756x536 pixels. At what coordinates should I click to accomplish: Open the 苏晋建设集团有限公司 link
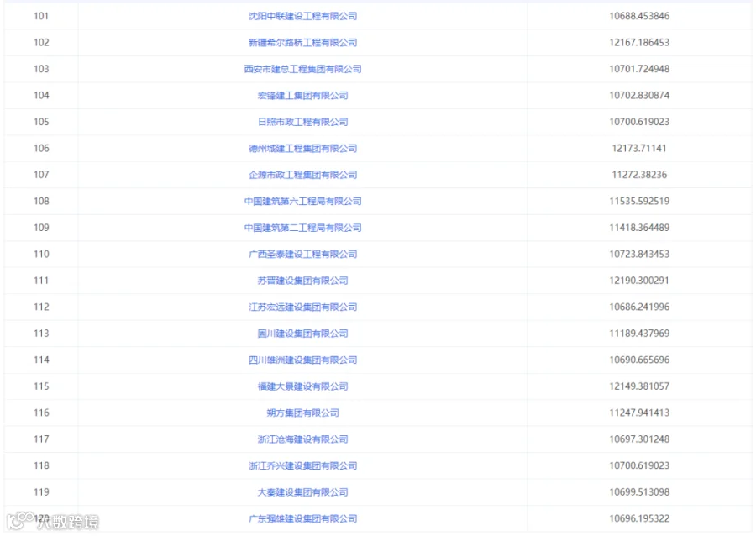point(302,281)
